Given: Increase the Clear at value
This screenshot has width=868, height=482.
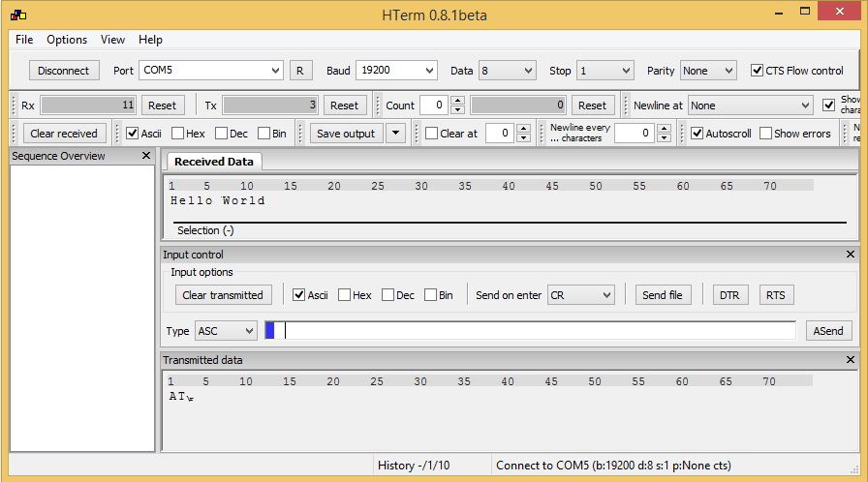Looking at the screenshot, I should [x=523, y=128].
